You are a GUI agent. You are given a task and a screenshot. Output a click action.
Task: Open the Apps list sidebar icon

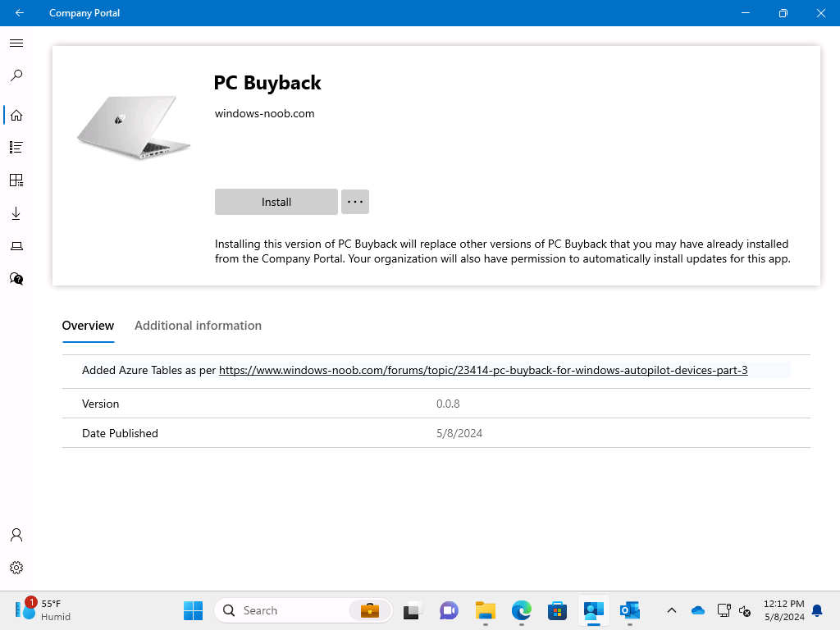point(16,148)
